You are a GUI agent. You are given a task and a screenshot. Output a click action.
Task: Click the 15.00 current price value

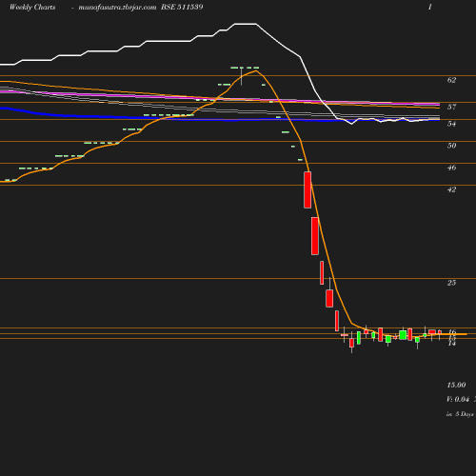pyautogui.click(x=456, y=385)
